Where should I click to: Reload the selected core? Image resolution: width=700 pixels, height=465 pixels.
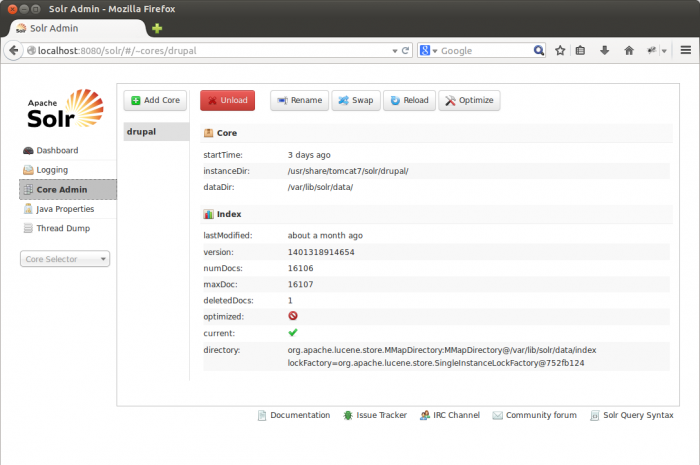(x=409, y=100)
